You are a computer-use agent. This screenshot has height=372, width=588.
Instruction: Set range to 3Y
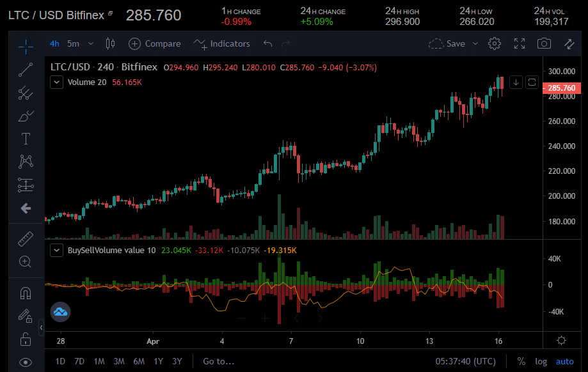point(177,361)
